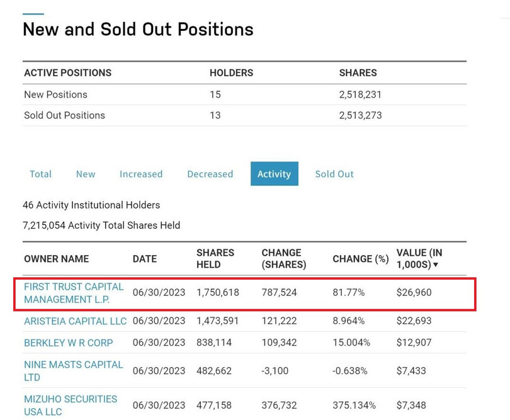Follow the Berkley W R Corp link

69,343
